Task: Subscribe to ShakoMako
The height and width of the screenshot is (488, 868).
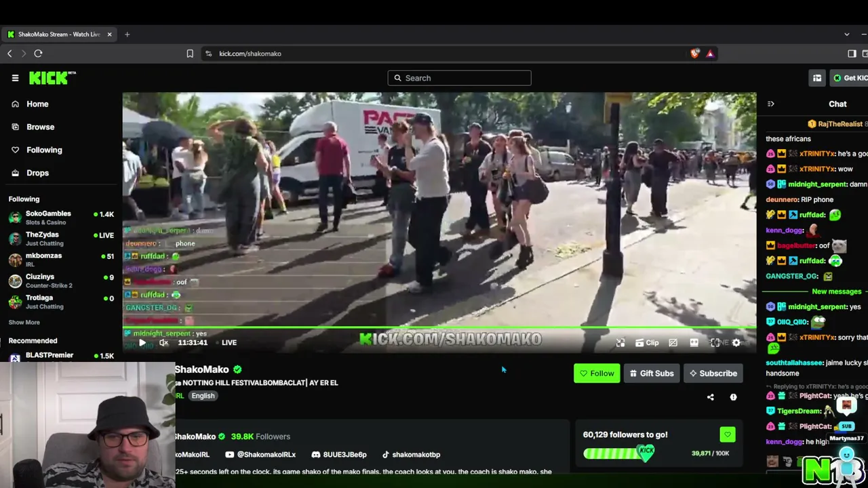Action: (713, 373)
